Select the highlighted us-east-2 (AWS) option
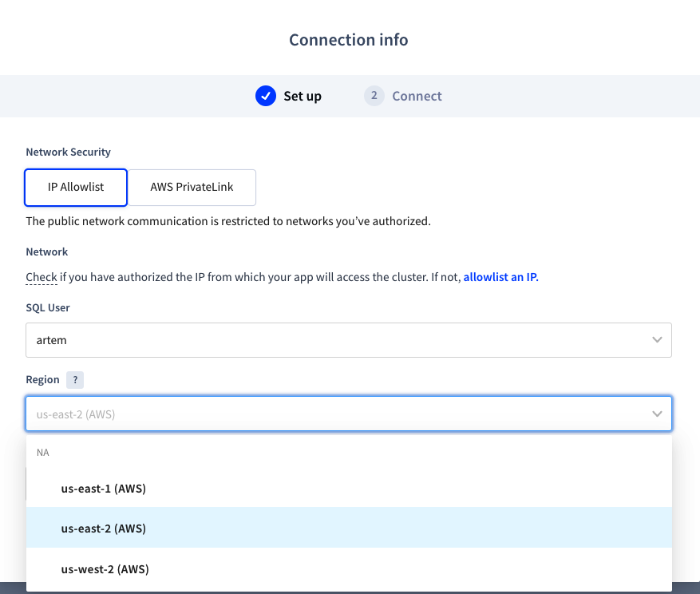This screenshot has height=594, width=700. tap(104, 528)
